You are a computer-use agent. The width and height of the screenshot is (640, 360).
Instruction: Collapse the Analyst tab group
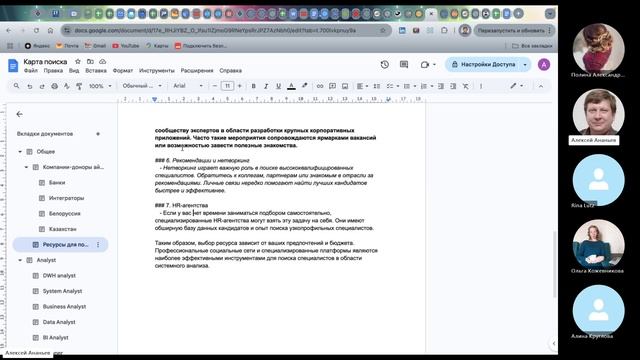pyautogui.click(x=20, y=260)
